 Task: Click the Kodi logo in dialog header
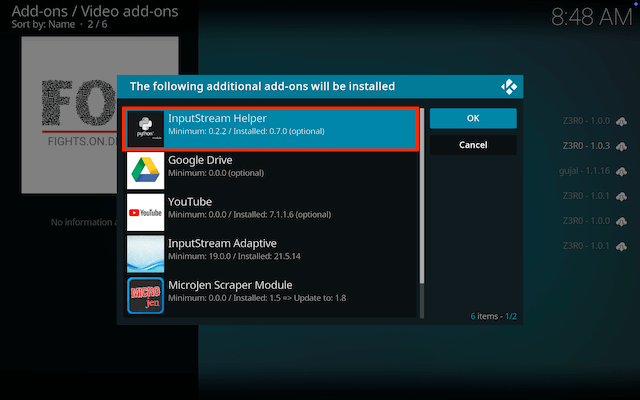[509, 87]
